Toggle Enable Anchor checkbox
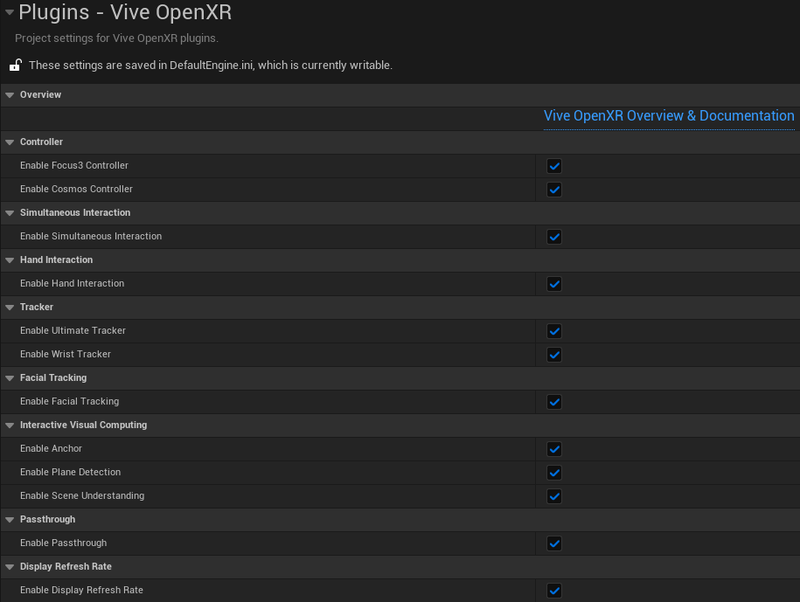This screenshot has height=602, width=800. pyautogui.click(x=554, y=449)
